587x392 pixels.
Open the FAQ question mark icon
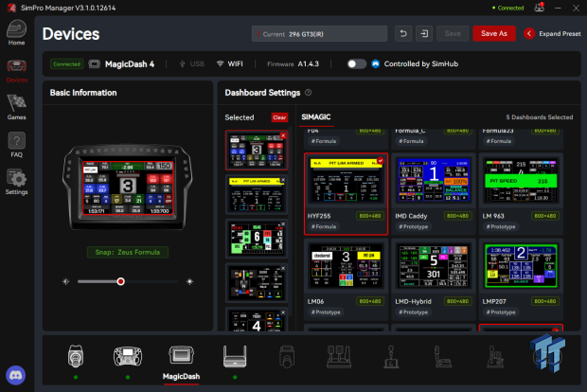point(16,145)
